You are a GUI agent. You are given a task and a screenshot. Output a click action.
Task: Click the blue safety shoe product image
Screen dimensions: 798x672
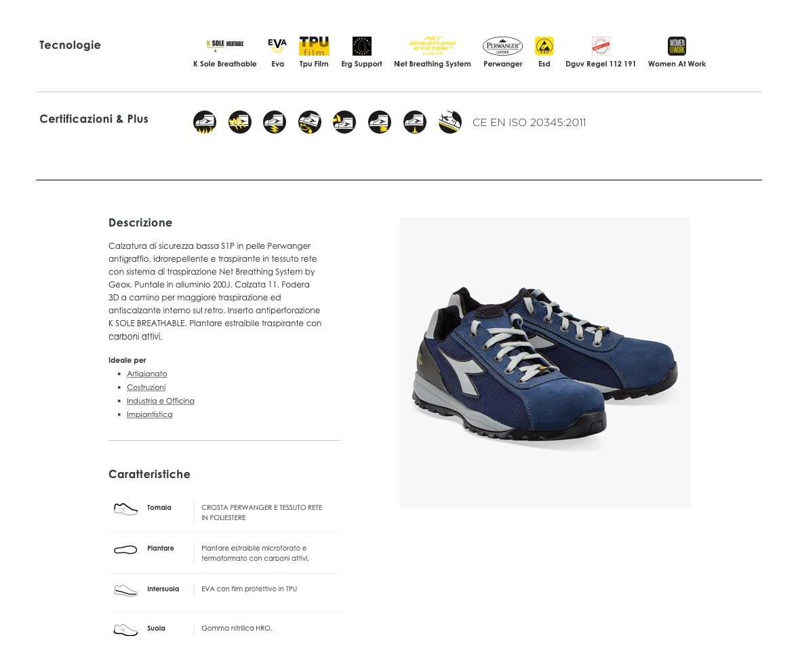click(x=545, y=362)
